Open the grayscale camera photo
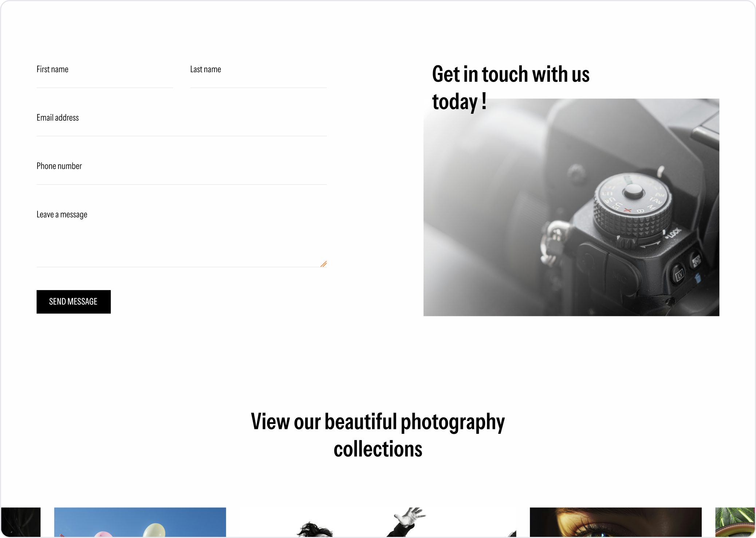This screenshot has height=538, width=756. (571, 207)
